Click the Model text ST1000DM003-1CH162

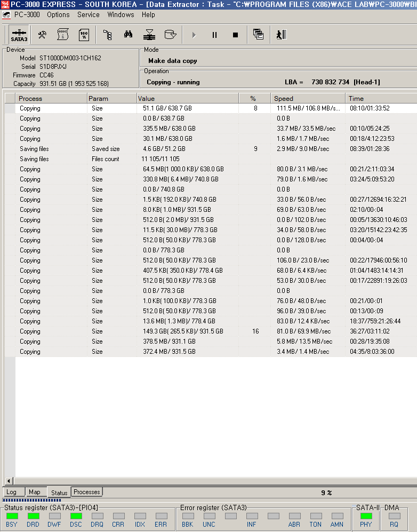[x=70, y=58]
